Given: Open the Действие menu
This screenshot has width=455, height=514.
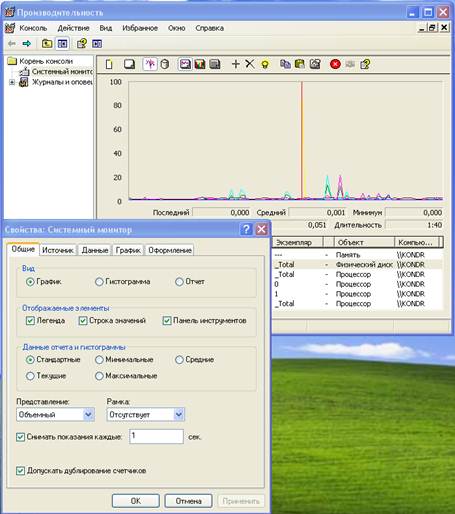Looking at the screenshot, I should (x=73, y=28).
